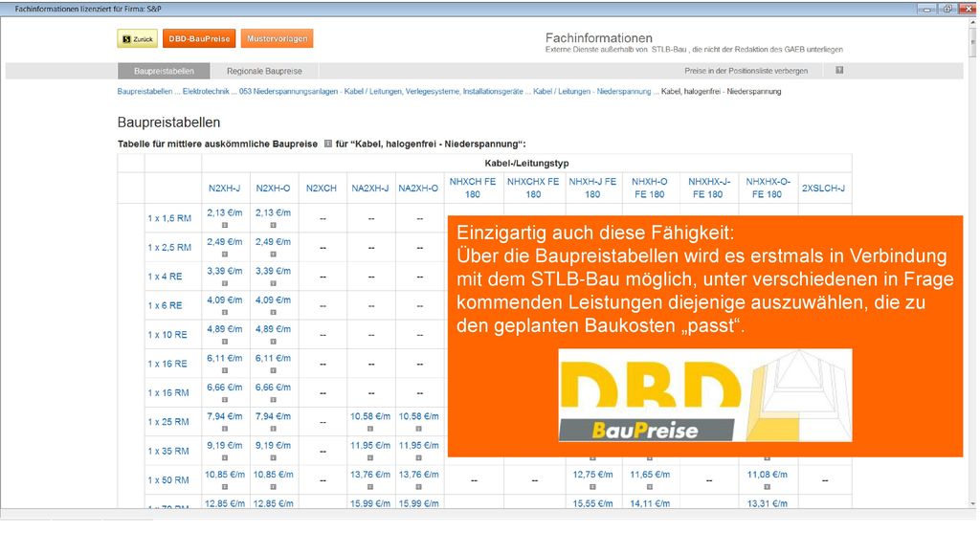
Task: Switch to the Regionale Baupreise tab
Action: click(264, 71)
